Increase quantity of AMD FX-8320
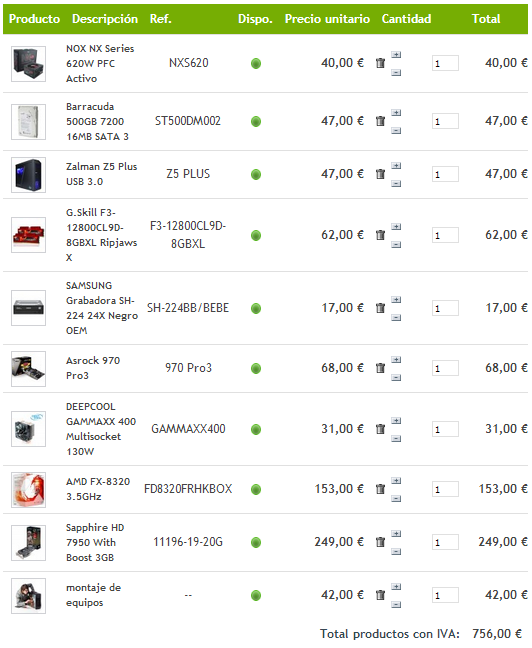 point(396,481)
